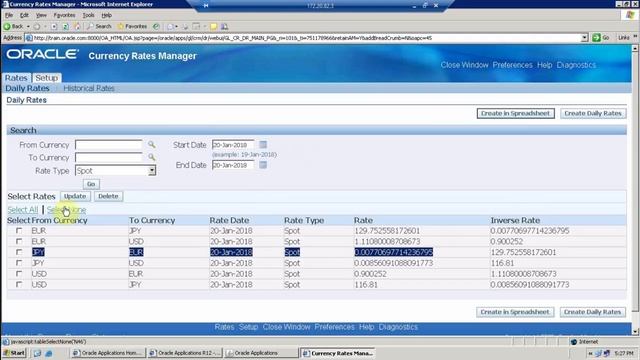Click bottom Create in Spreadsheet button
The image size is (640, 360).
pyautogui.click(x=515, y=312)
